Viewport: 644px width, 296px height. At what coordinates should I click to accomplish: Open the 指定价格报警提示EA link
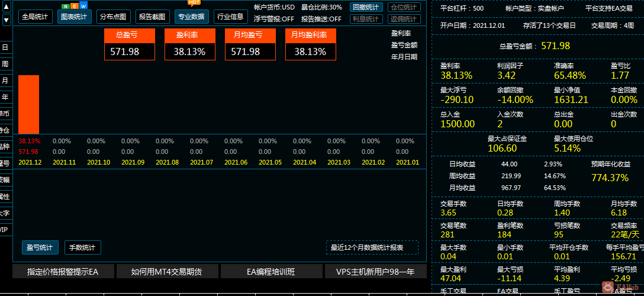(x=63, y=272)
